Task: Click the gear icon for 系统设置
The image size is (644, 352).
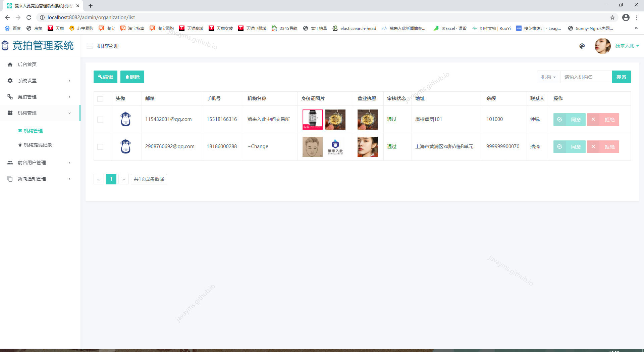Action: 10,80
